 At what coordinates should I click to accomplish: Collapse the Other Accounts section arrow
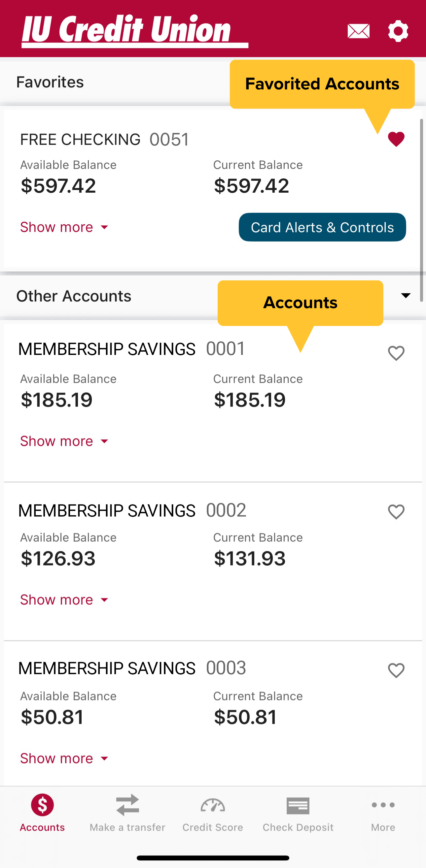point(406,296)
